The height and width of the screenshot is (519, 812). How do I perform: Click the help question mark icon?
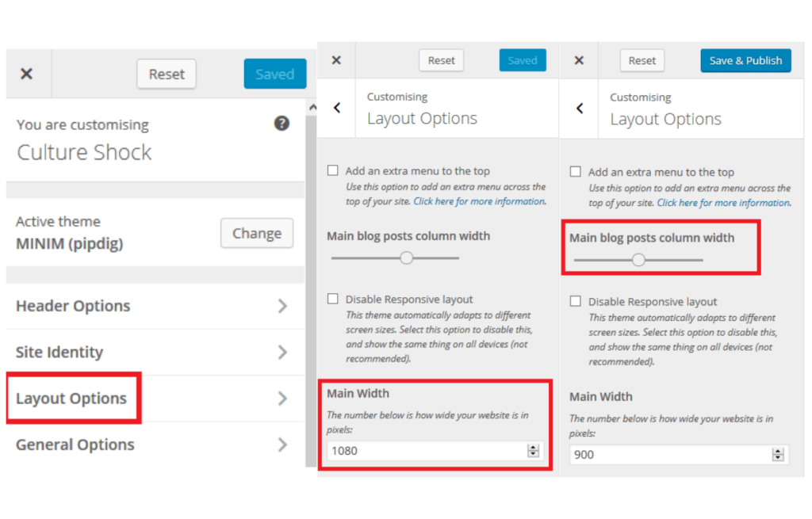[282, 123]
